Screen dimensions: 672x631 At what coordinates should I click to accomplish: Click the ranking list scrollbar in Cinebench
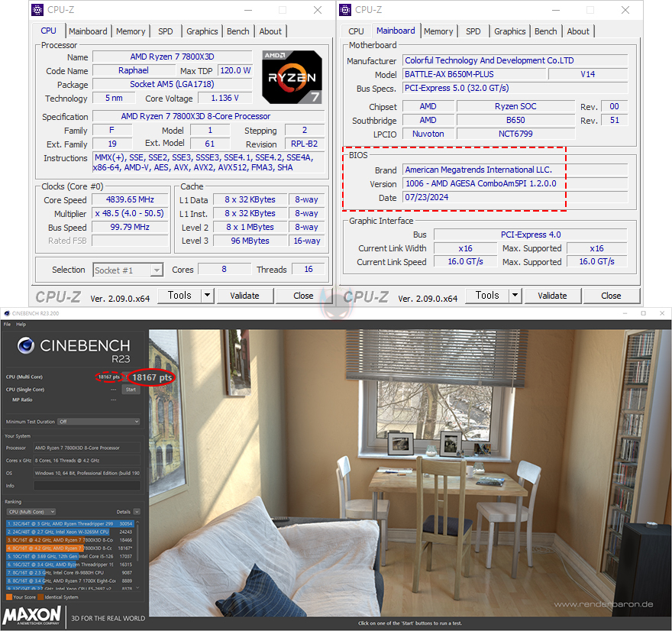click(137, 542)
